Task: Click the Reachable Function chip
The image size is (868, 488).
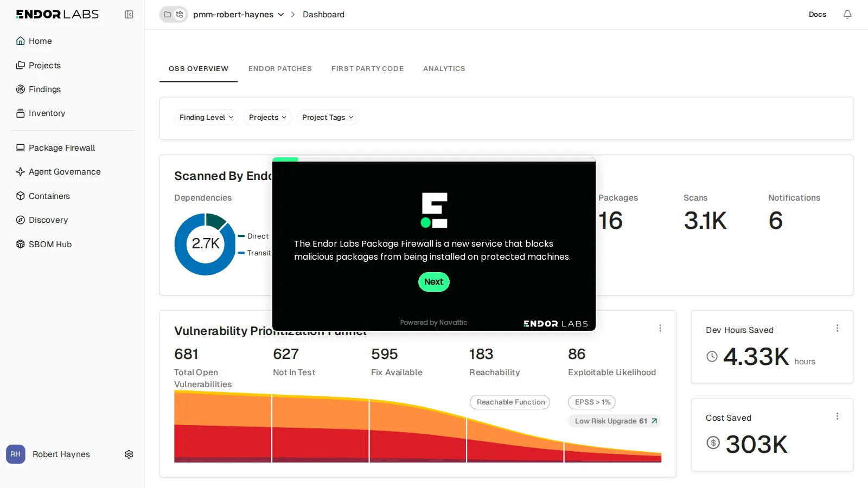Action: [x=510, y=402]
